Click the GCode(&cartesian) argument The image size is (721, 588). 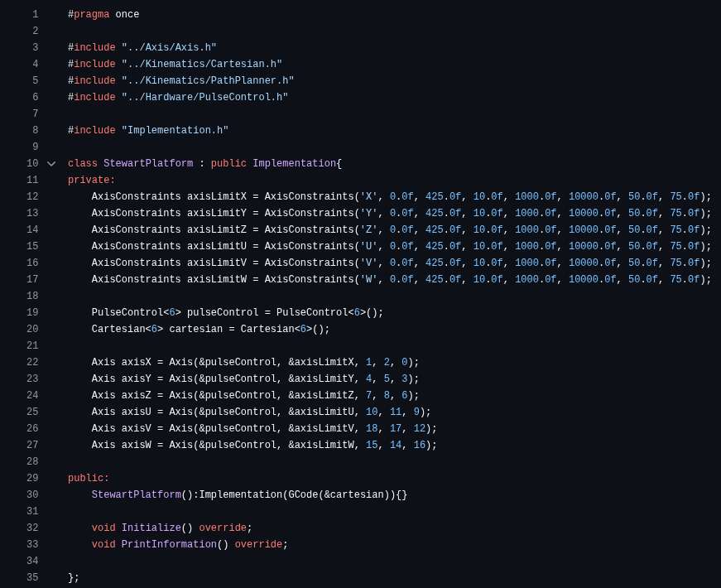coord(339,494)
